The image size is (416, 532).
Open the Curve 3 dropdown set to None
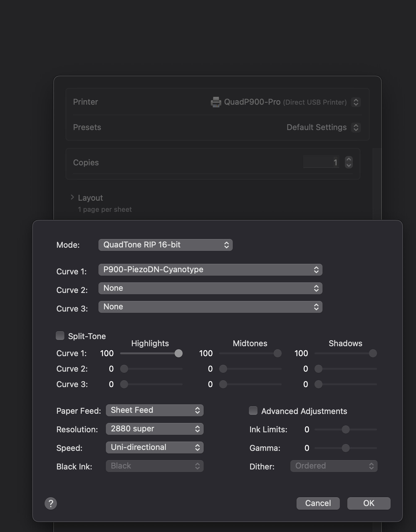tap(210, 307)
